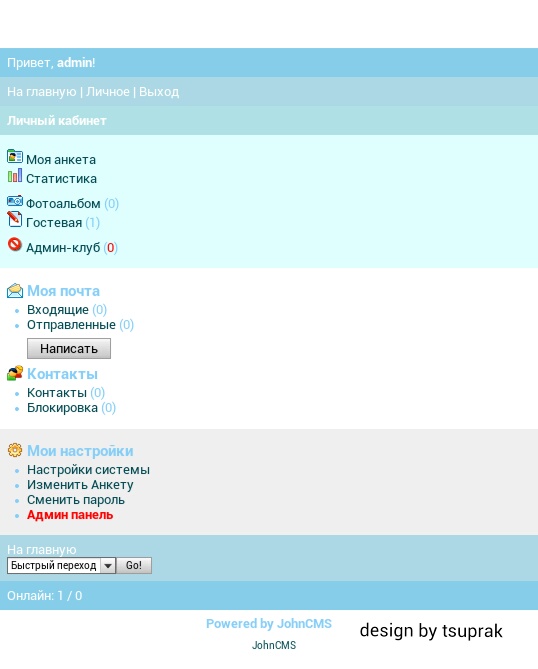Click the Написать button
This screenshot has height=669, width=538.
coord(69,349)
